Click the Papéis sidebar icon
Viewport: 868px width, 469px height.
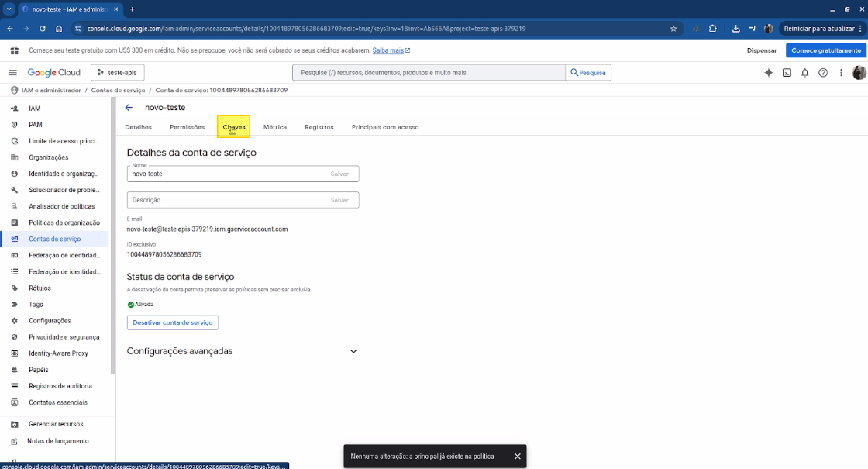(15, 369)
